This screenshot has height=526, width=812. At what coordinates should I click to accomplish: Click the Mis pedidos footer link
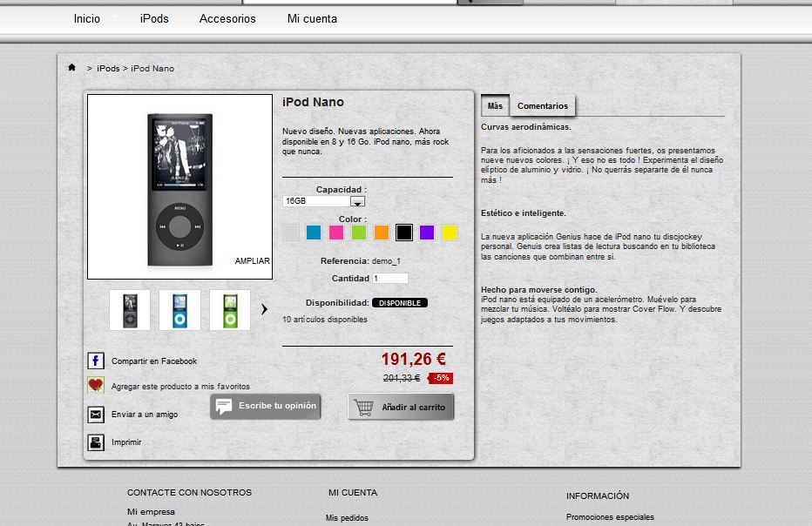(347, 517)
